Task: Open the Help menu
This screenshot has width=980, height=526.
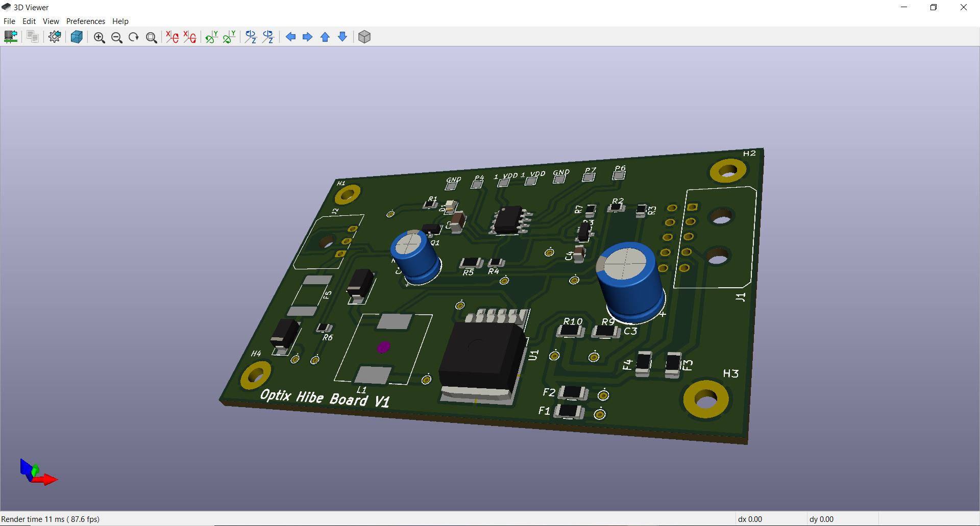Action: click(120, 21)
